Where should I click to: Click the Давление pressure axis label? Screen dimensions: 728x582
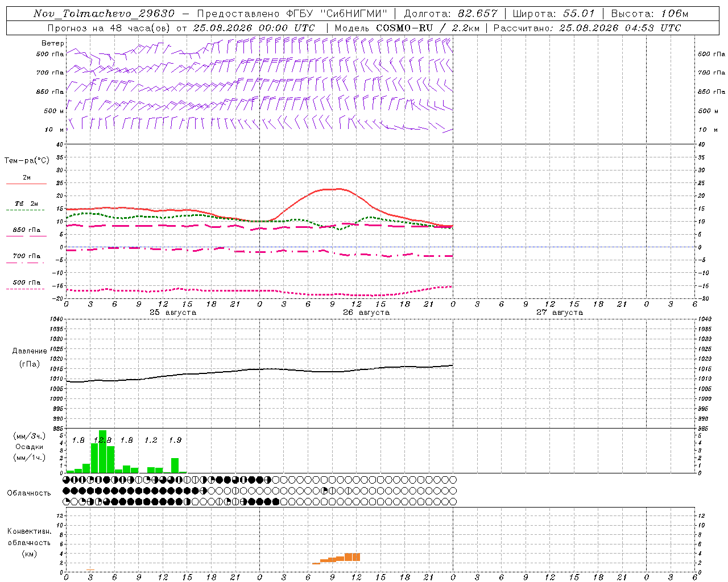[x=30, y=351]
